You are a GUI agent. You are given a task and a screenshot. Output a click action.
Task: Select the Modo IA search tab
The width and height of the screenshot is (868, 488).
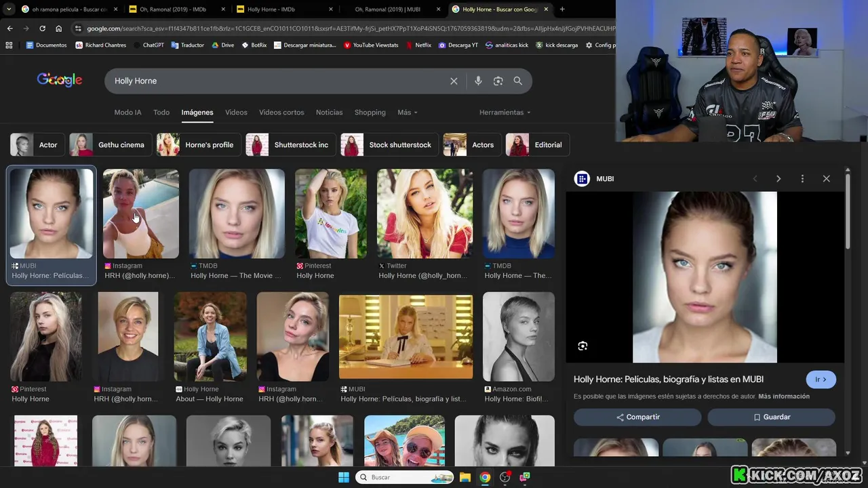pyautogui.click(x=127, y=113)
